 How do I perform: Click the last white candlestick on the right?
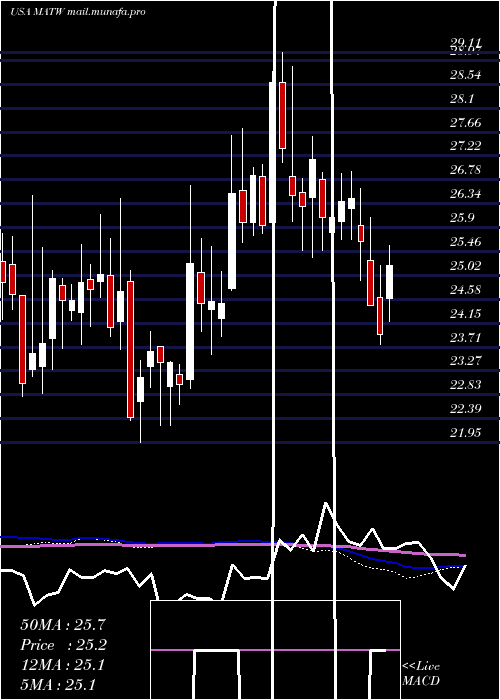click(x=390, y=282)
